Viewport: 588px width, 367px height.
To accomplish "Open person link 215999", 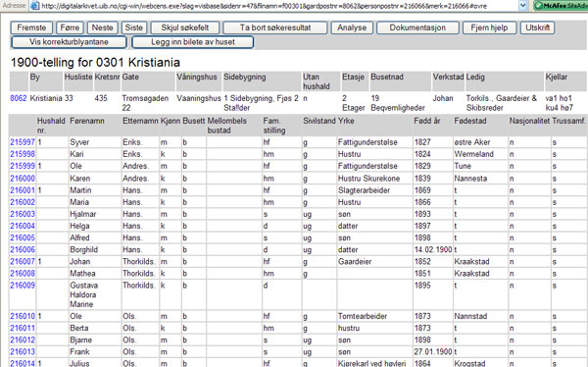I will (23, 166).
